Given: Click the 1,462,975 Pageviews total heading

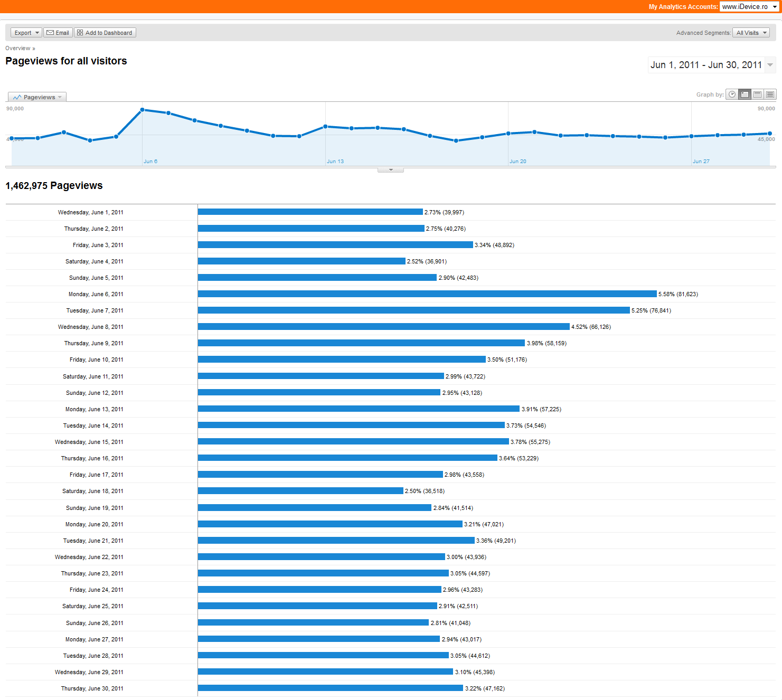Looking at the screenshot, I should pos(54,186).
